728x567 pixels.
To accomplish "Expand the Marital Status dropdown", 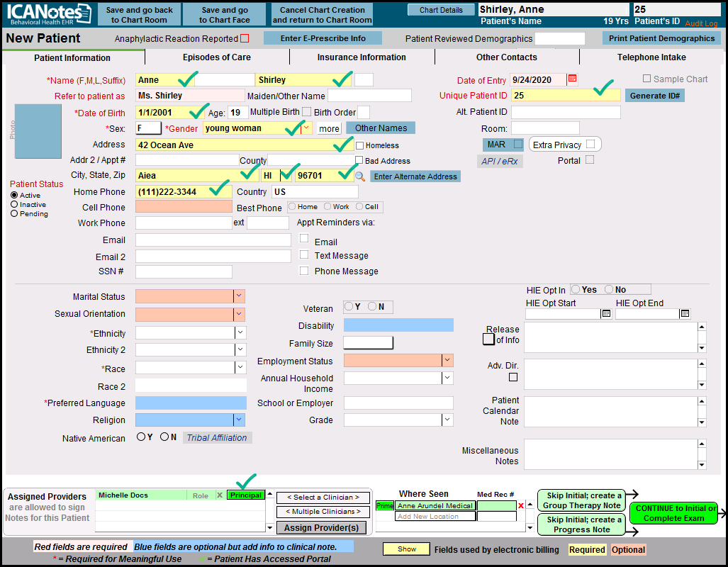I will (x=240, y=296).
